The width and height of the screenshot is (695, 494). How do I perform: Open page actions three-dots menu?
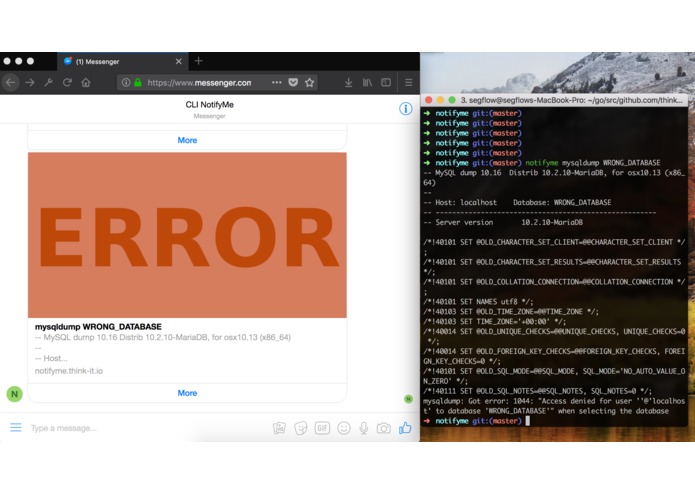277,82
